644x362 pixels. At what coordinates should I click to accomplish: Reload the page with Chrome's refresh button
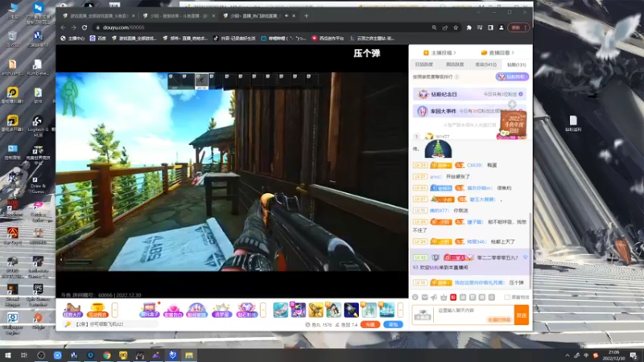85,27
